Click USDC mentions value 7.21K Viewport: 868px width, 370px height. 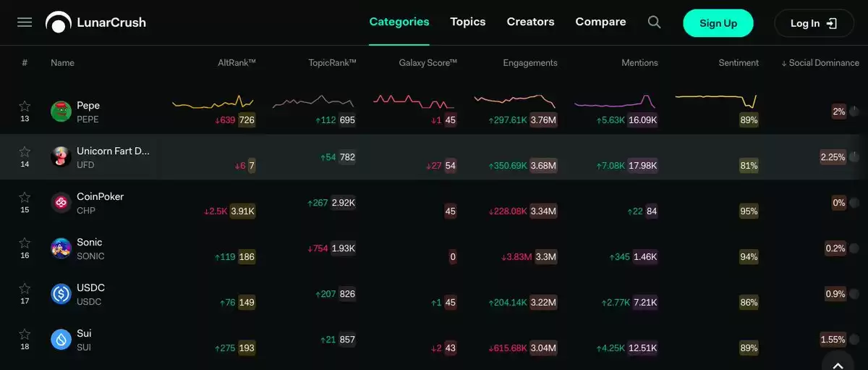(x=645, y=303)
